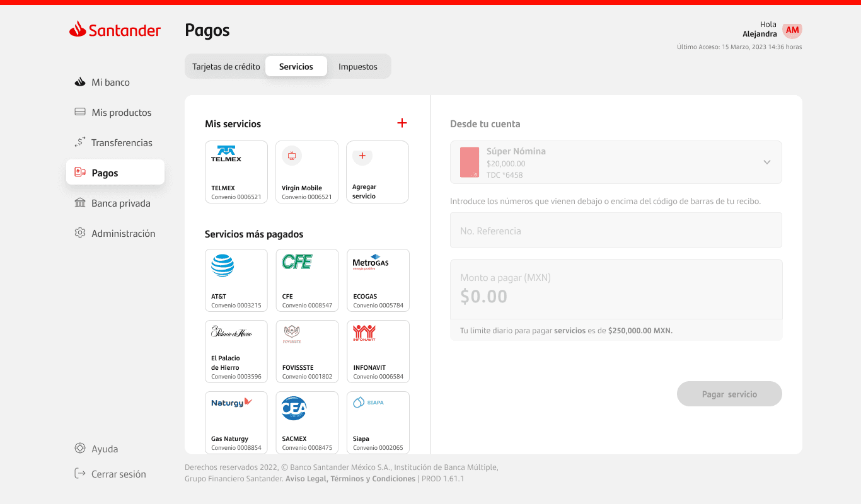Click the FOVISSSTE logo
This screenshot has height=504, width=861.
292,334
